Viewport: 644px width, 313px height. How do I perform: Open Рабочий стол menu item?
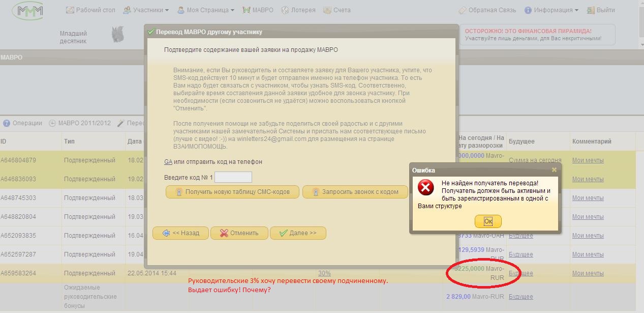(x=90, y=10)
